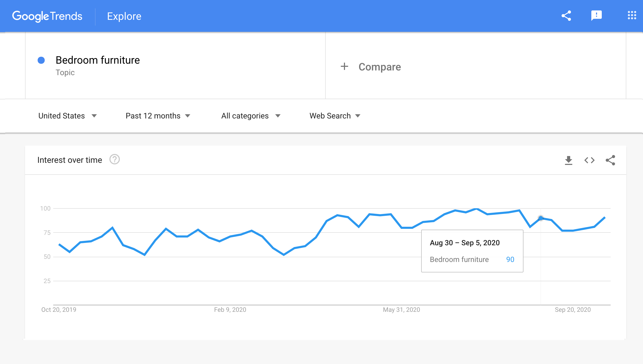The height and width of the screenshot is (364, 643).
Task: Expand the All categories dropdown
Action: pyautogui.click(x=251, y=116)
